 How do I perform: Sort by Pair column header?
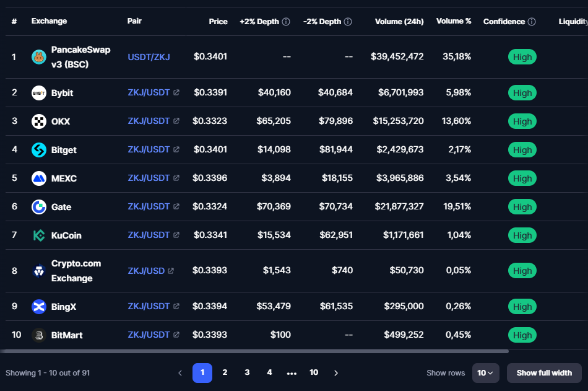coord(134,21)
